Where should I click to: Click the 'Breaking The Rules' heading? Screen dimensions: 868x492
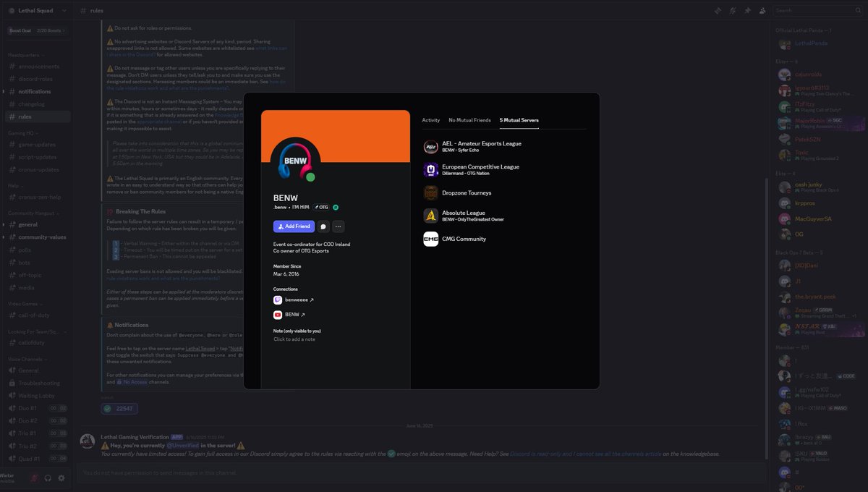click(x=142, y=211)
